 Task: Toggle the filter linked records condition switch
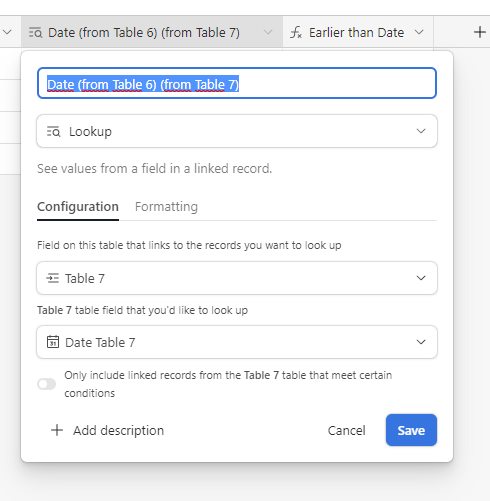[x=47, y=384]
